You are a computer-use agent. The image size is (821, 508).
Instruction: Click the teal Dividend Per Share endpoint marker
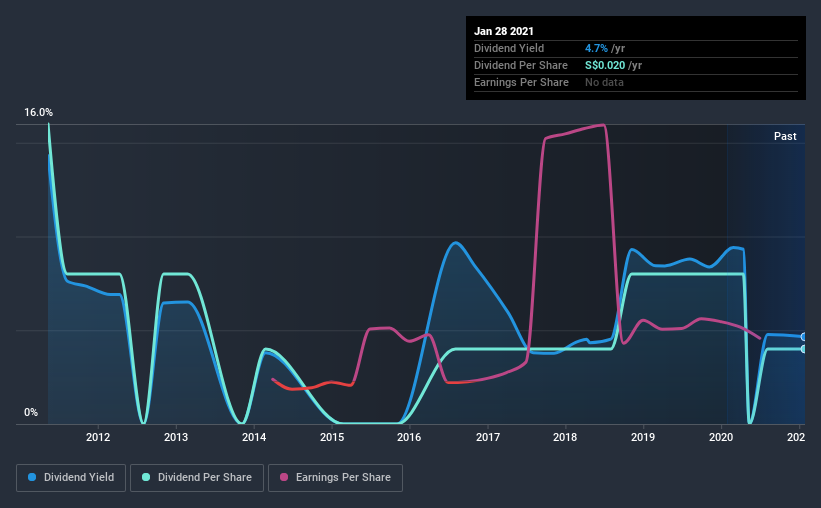803,349
